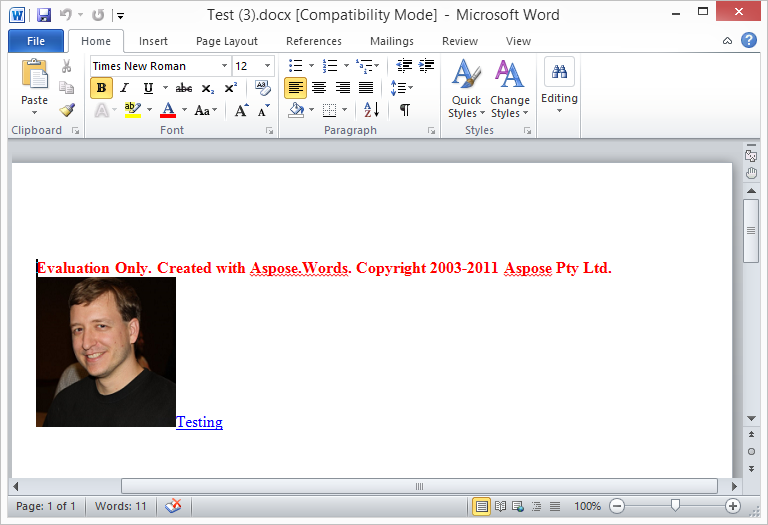Click the Words: 11 status button
This screenshot has width=768, height=525.
click(x=122, y=506)
